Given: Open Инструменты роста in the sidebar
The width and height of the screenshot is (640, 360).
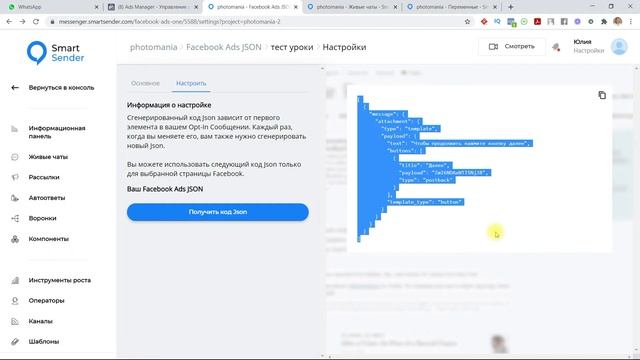Looking at the screenshot, I should click(x=60, y=280).
